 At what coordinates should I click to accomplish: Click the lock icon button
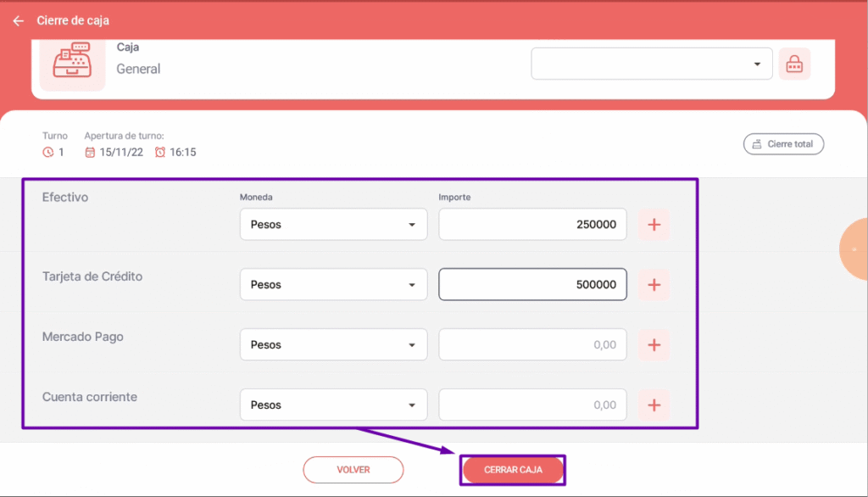794,64
